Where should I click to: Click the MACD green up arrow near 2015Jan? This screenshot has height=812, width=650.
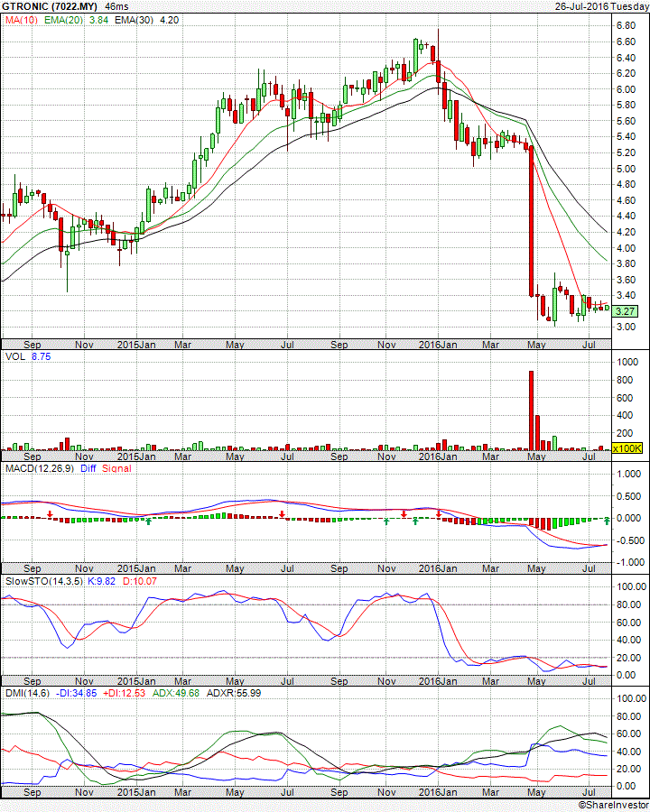tap(149, 521)
